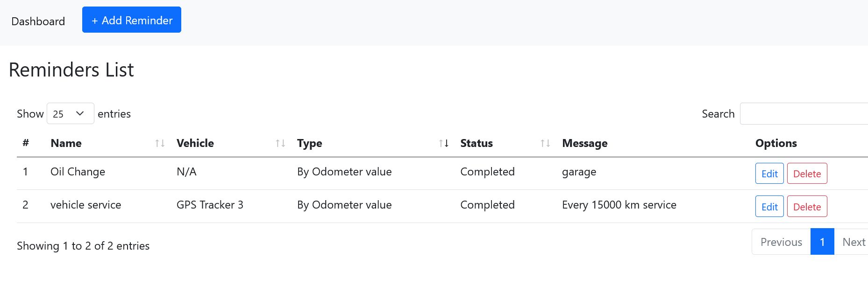Click the N/A vehicle cell
Viewport: 868px width, 307px height.
tap(186, 172)
